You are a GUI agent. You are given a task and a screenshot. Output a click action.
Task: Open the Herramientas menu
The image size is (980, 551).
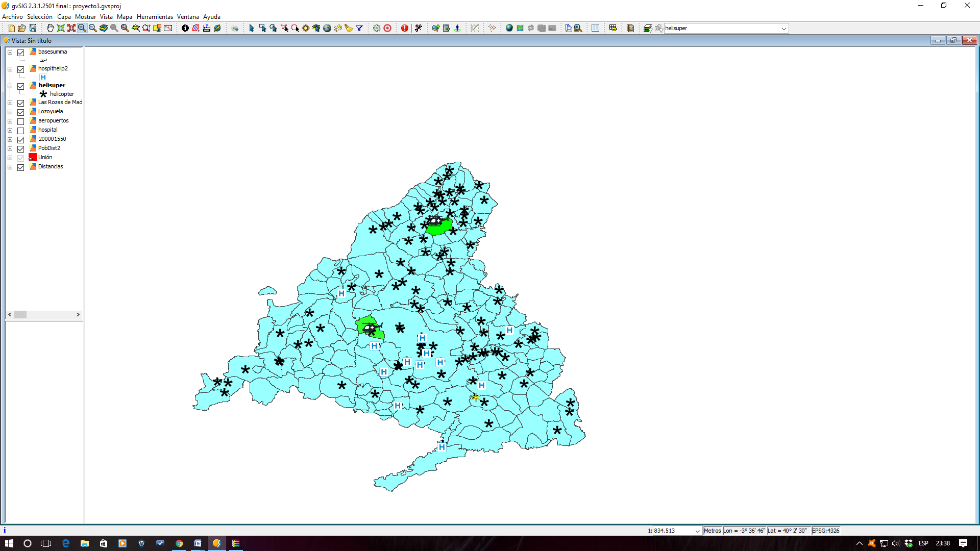point(155,17)
